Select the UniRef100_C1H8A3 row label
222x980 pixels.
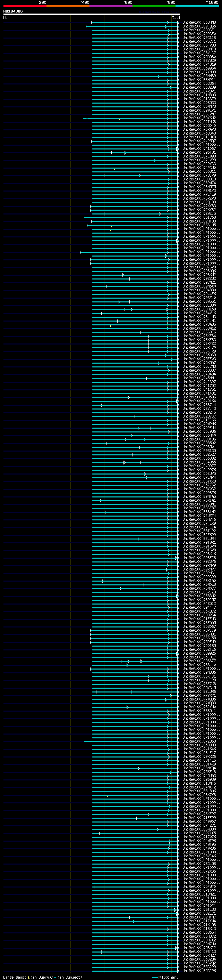[199, 95]
